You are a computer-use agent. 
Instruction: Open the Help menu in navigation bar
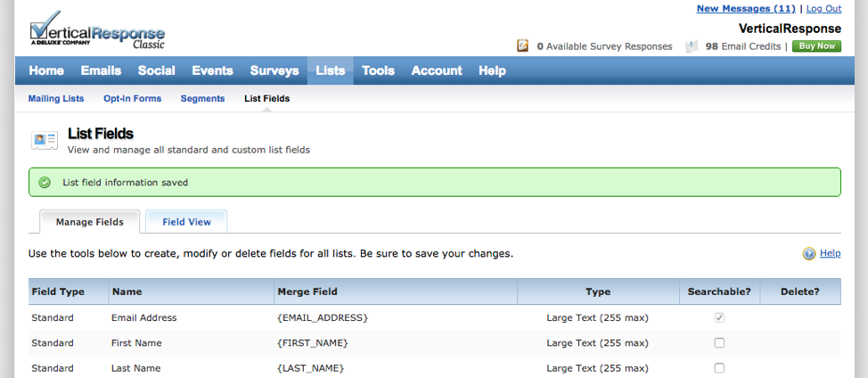tap(492, 70)
